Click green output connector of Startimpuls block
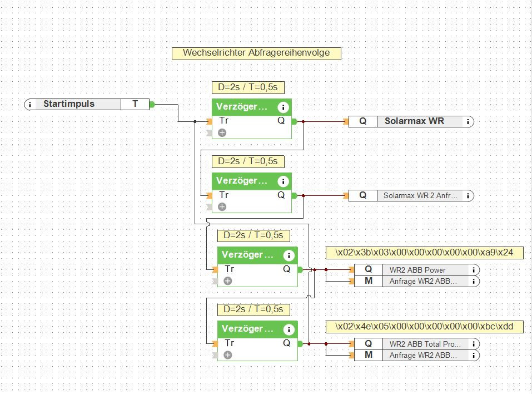Image resolution: width=532 pixels, height=394 pixels. 152,104
